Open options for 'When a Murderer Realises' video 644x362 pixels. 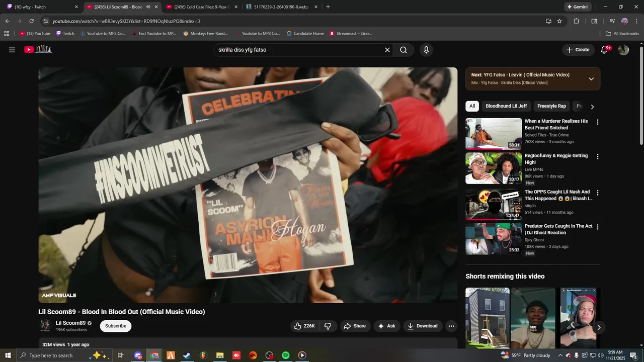click(598, 122)
